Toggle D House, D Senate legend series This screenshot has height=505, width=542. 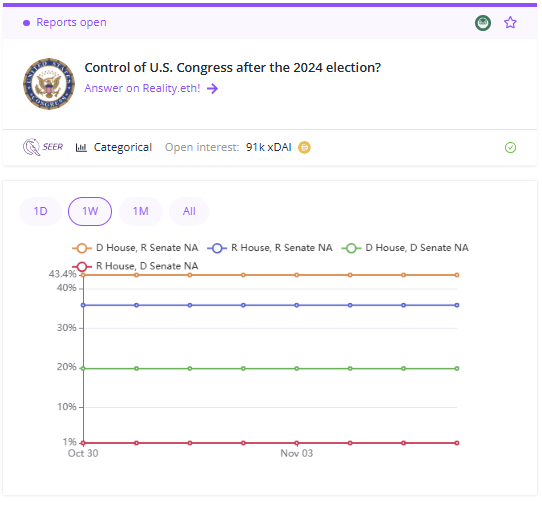point(405,248)
